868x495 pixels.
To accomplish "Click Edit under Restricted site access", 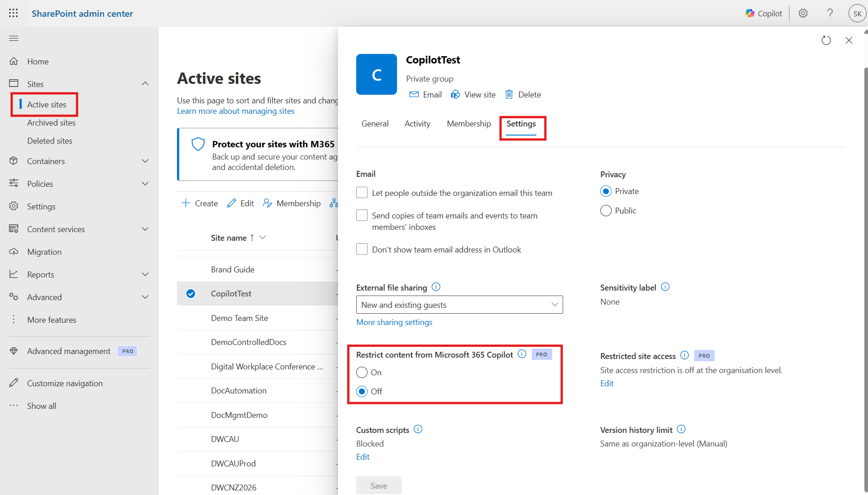I will click(x=607, y=383).
